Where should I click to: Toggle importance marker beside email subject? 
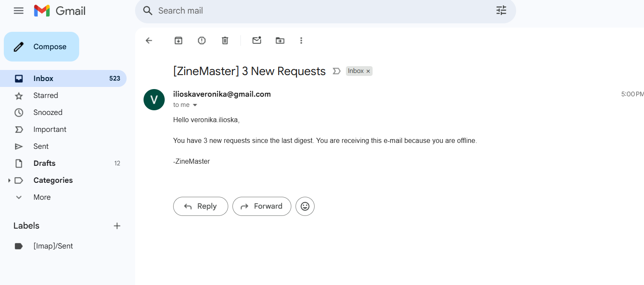[337, 71]
